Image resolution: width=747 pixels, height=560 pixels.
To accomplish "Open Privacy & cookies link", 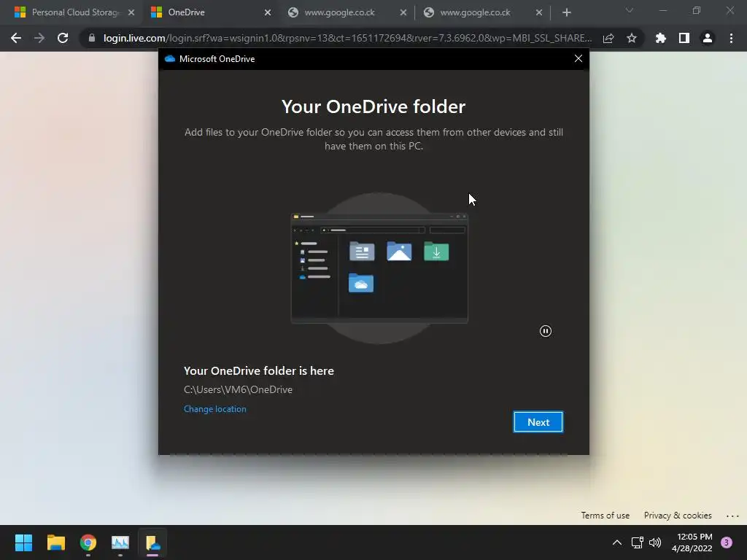I will pos(678,516).
